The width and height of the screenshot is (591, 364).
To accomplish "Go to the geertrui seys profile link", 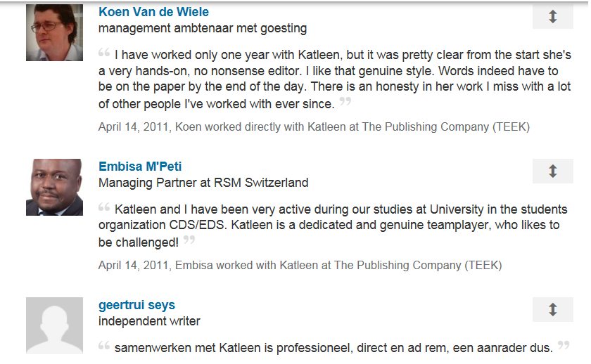I will 136,305.
